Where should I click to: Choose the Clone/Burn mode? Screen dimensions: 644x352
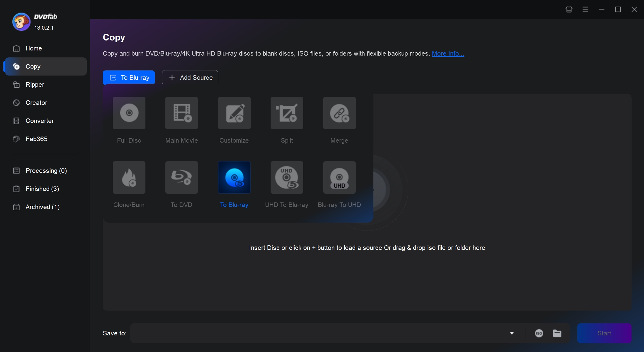(129, 177)
